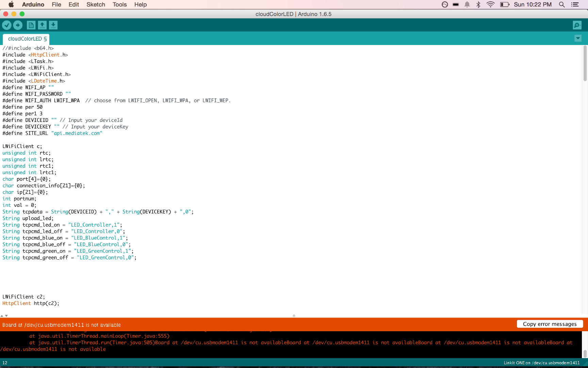Click the Do Not Disturb status icon
The height and width of the screenshot is (368, 588).
coord(445,4)
